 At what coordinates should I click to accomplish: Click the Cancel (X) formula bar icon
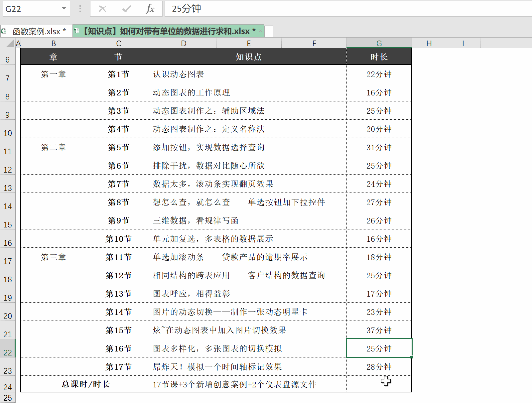(x=102, y=9)
